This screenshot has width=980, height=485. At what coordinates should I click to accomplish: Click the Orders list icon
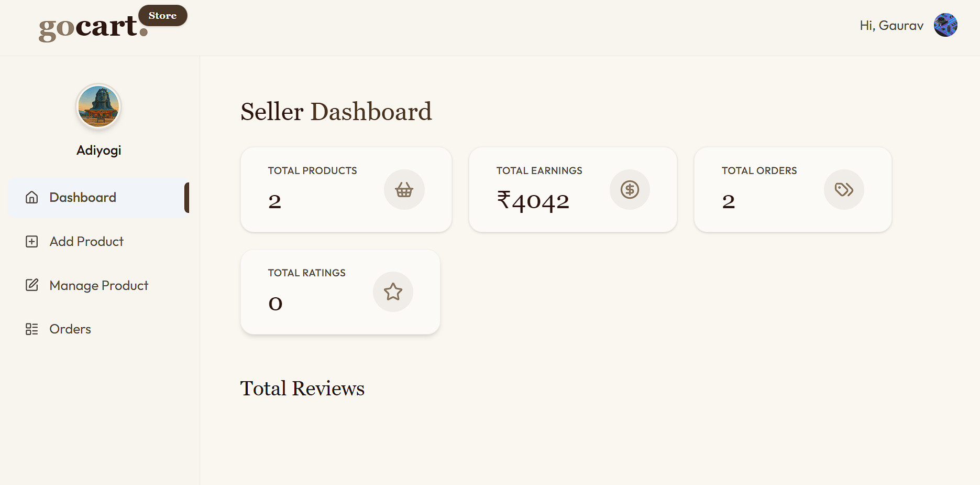click(32, 329)
